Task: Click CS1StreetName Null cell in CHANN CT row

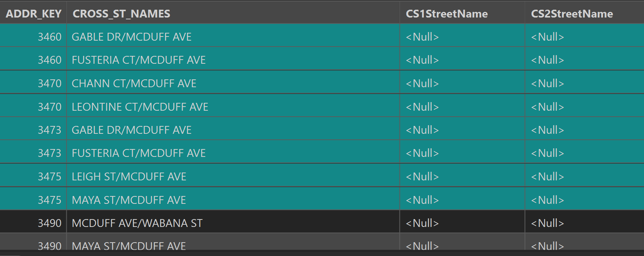Action: tap(422, 83)
